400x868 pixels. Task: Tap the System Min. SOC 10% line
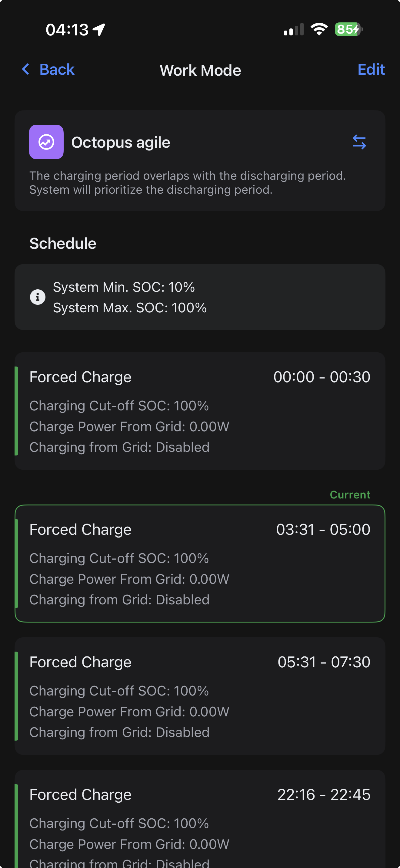coord(124,287)
